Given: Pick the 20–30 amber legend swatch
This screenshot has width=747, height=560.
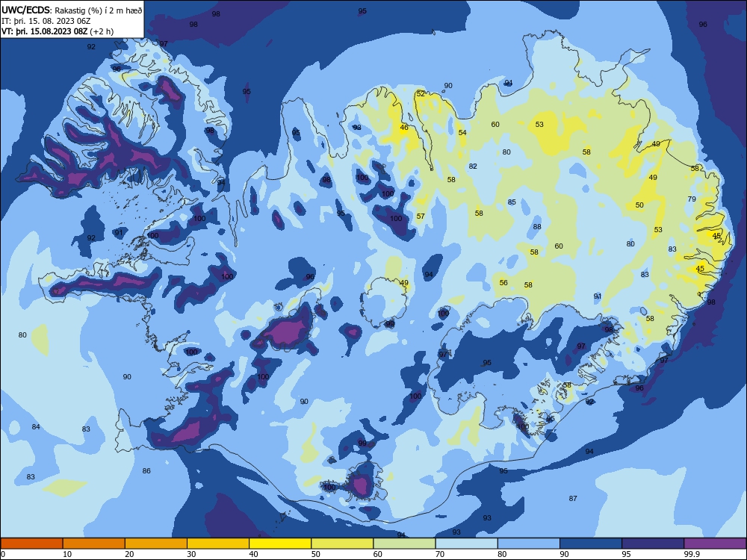Looking at the screenshot, I should [x=156, y=544].
